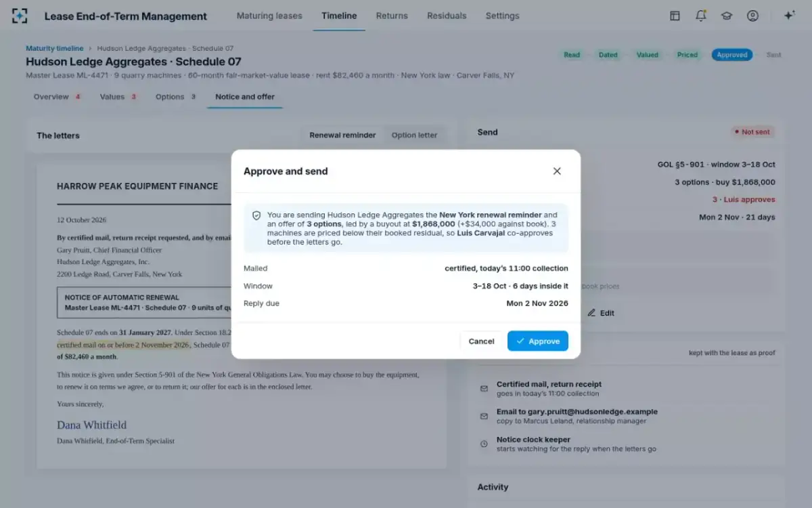Switch to the Overview tab
The height and width of the screenshot is (508, 812).
58,97
